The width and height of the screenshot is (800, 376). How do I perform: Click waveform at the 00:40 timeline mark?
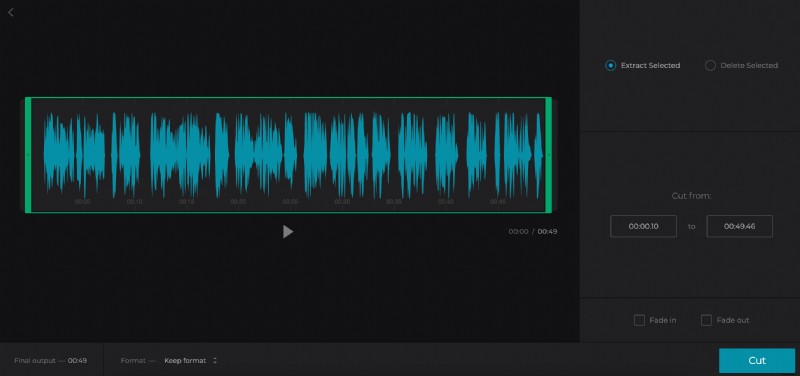tap(446, 202)
